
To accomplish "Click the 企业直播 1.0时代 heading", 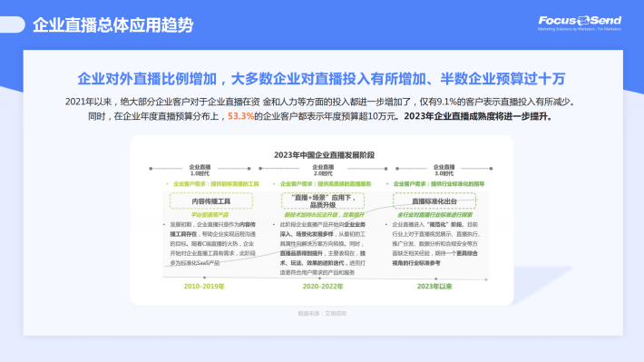I will 200,170.
